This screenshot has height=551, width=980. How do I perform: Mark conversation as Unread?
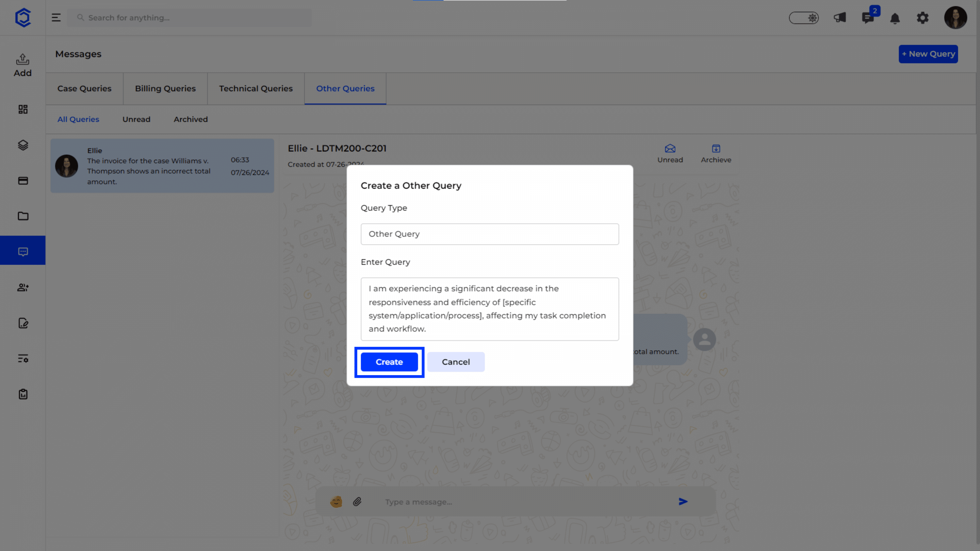click(670, 154)
